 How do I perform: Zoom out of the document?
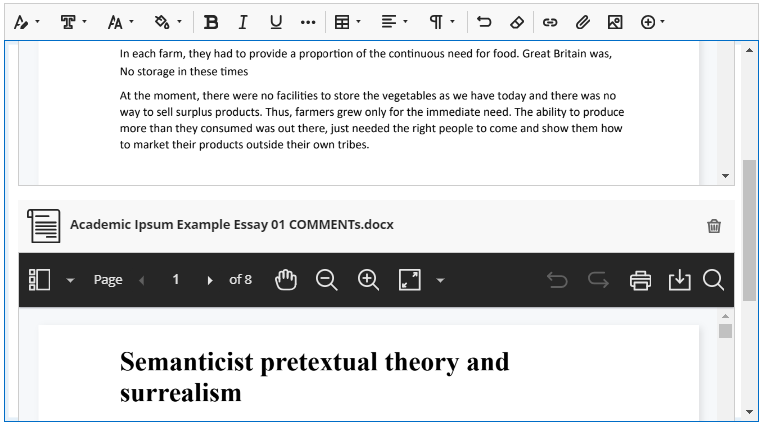(x=327, y=280)
